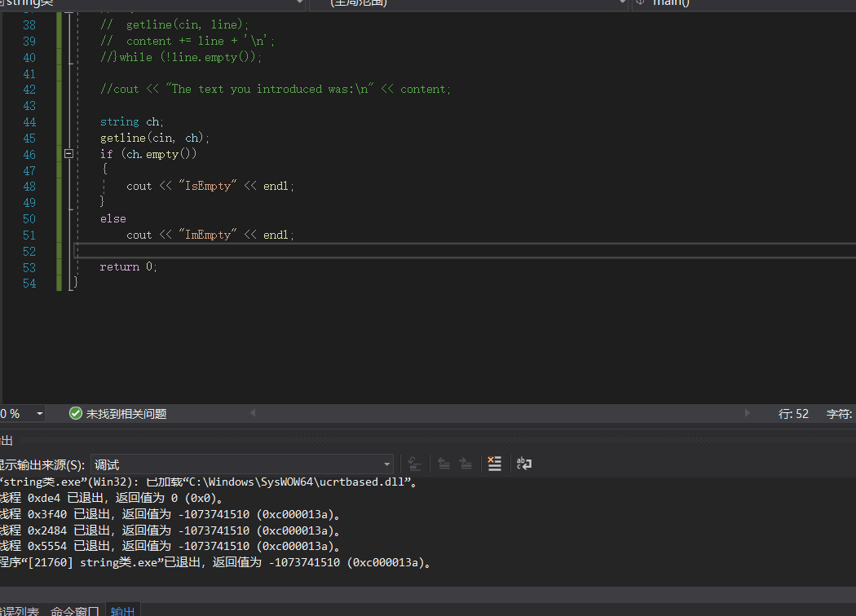Image resolution: width=856 pixels, height=616 pixels.
Task: Collapse the if (ch.empty()) code block
Action: [69, 154]
